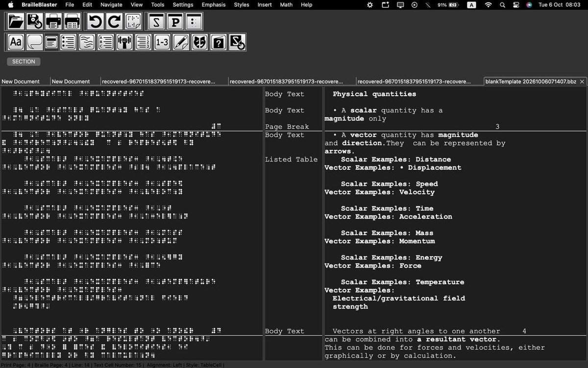This screenshot has width=588, height=368.
Task: Click the Undo arrow icon
Action: [x=96, y=22]
